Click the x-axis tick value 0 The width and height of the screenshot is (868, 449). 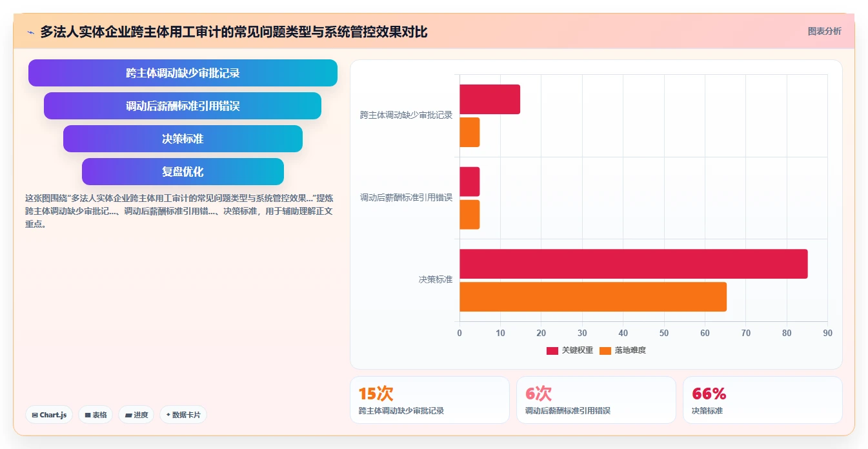point(459,334)
